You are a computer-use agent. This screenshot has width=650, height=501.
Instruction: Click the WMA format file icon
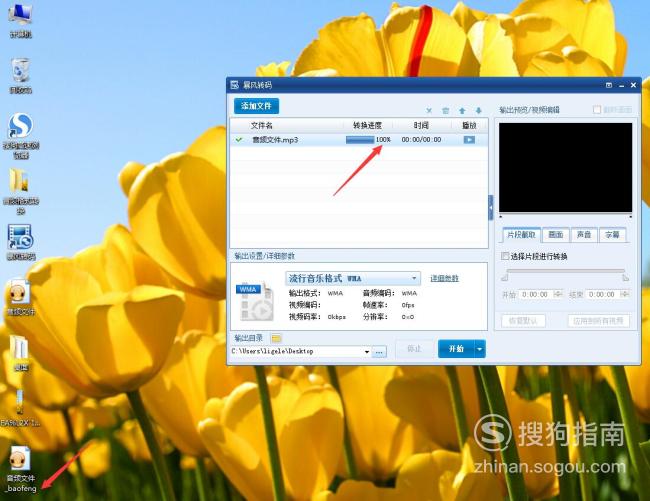click(256, 301)
